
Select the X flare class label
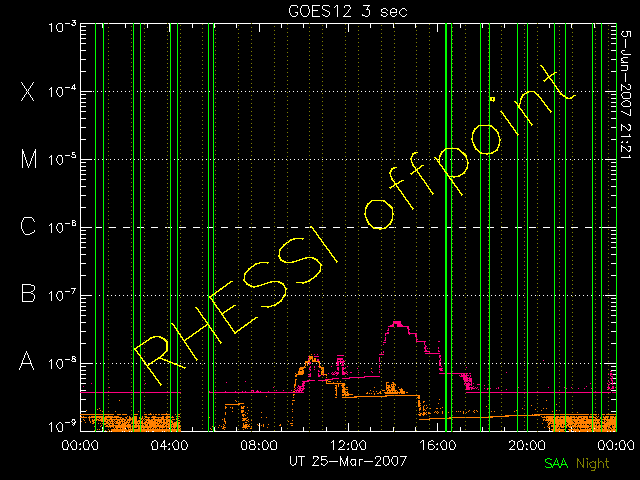28,91
